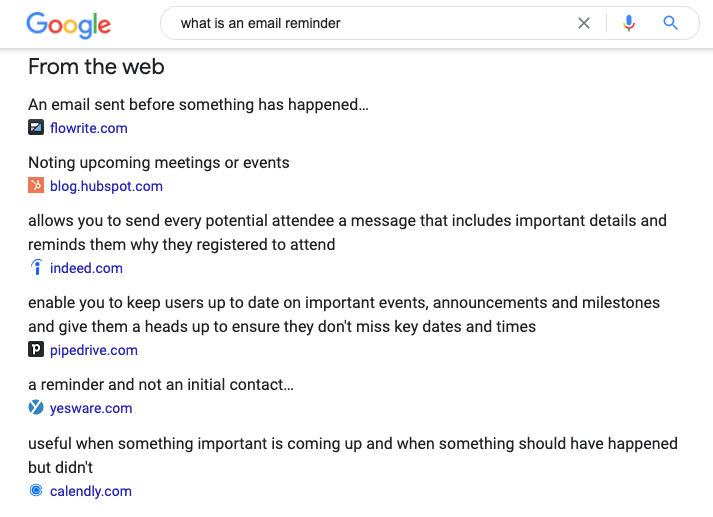The width and height of the screenshot is (713, 517).
Task: Follow the calendly.com link
Action: click(x=91, y=491)
